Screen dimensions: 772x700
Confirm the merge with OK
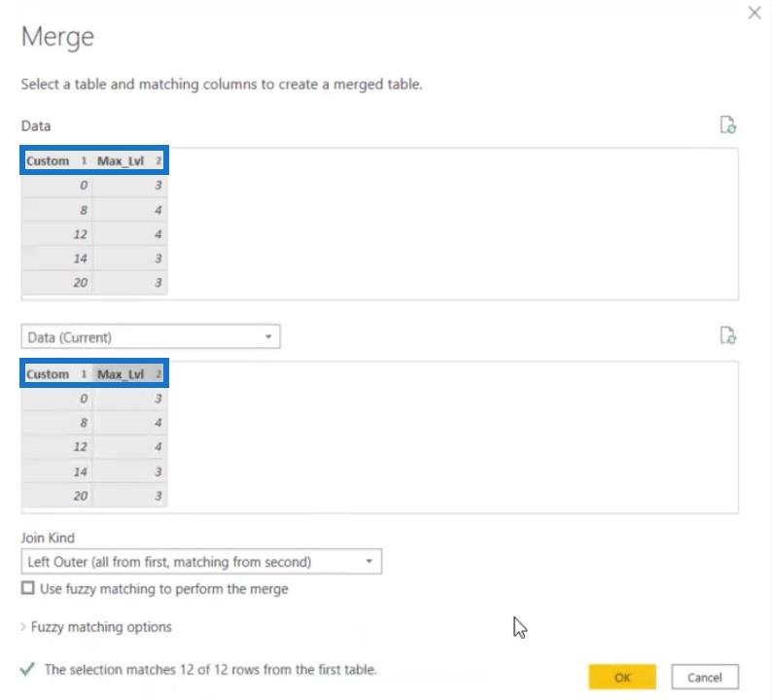click(622, 678)
